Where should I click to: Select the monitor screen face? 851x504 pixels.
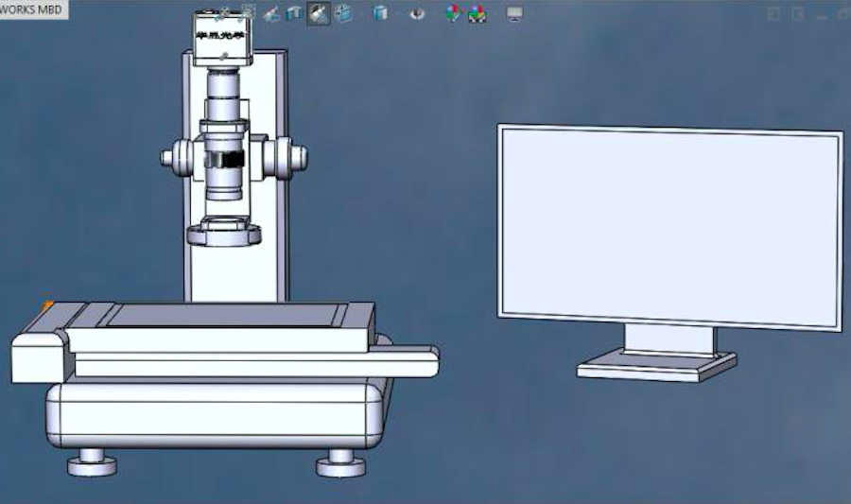click(x=669, y=225)
